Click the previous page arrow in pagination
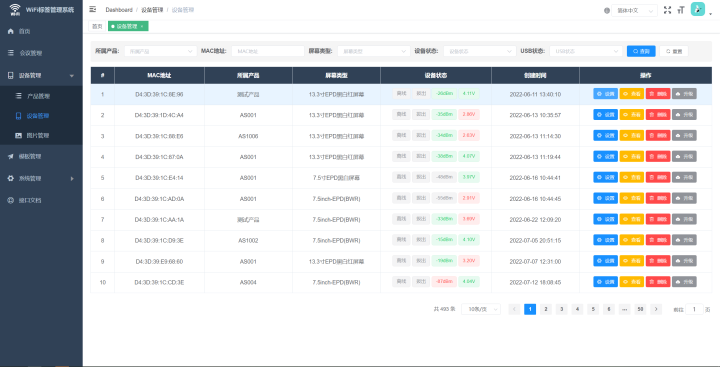 coord(514,309)
